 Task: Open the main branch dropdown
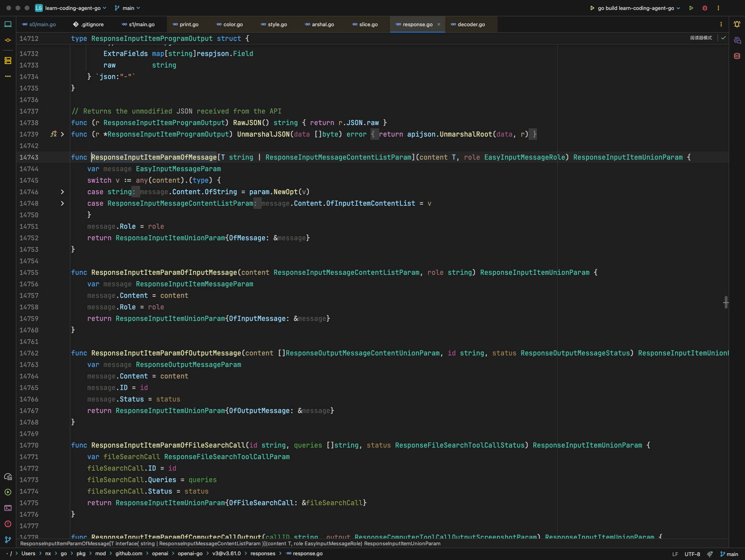tap(127, 8)
